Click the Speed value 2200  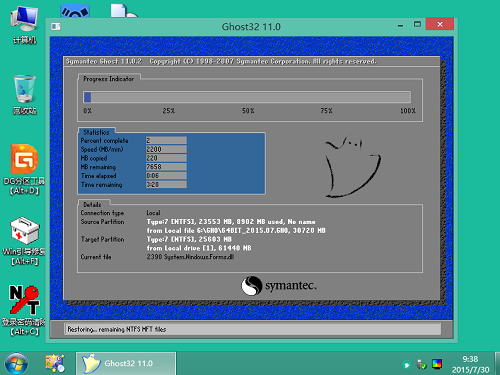[x=166, y=149]
